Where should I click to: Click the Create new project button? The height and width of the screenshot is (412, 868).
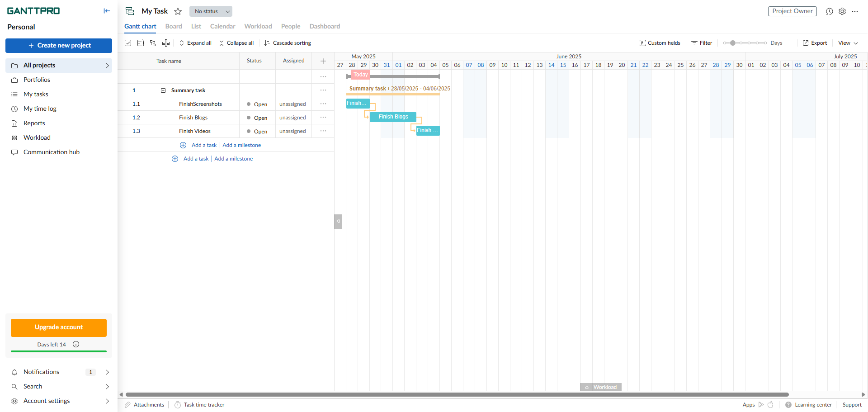tap(59, 46)
